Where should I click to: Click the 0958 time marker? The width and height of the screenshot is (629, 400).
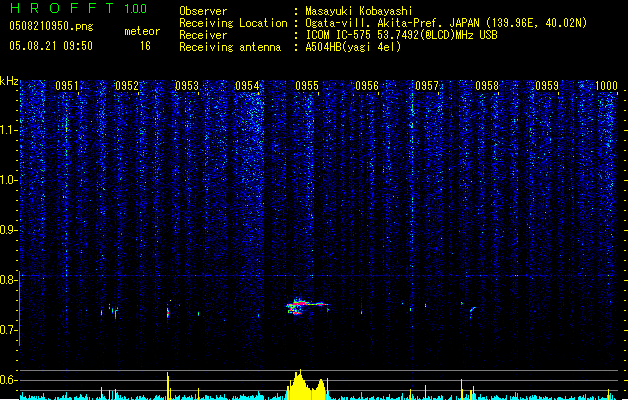[487, 86]
